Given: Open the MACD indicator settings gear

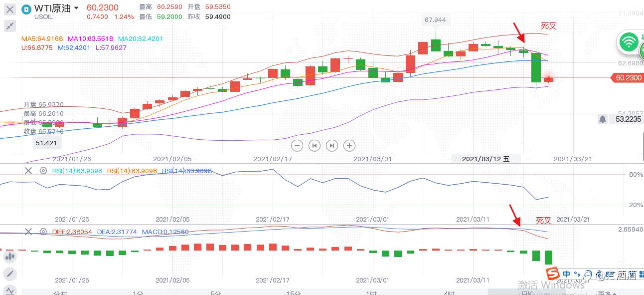Looking at the screenshot, I should (x=43, y=232).
